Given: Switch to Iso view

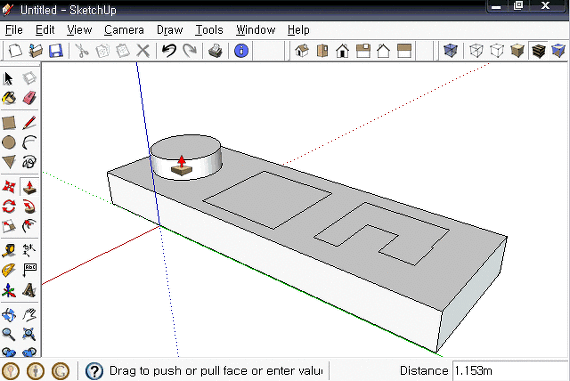Looking at the screenshot, I should tap(302, 51).
